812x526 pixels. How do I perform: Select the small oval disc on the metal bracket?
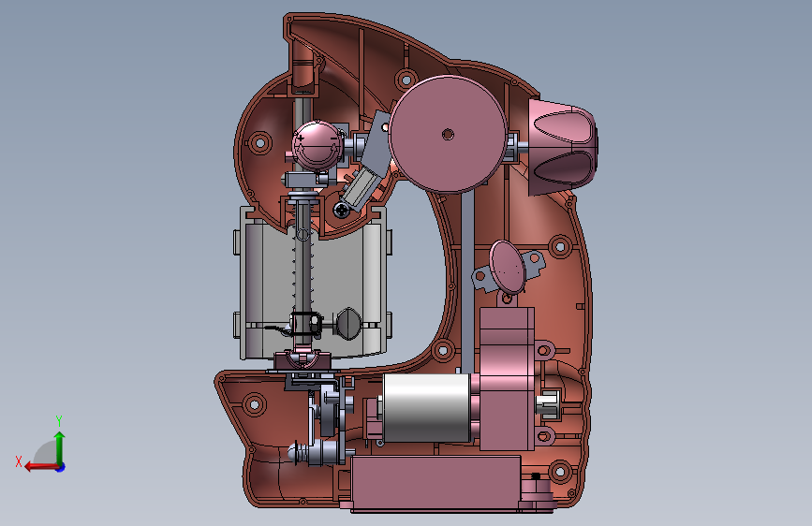click(x=508, y=268)
